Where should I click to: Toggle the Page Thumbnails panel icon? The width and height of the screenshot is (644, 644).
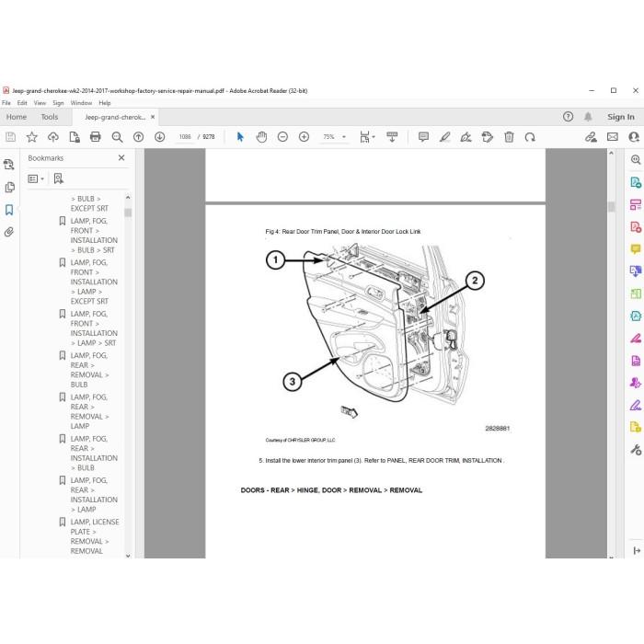point(9,188)
